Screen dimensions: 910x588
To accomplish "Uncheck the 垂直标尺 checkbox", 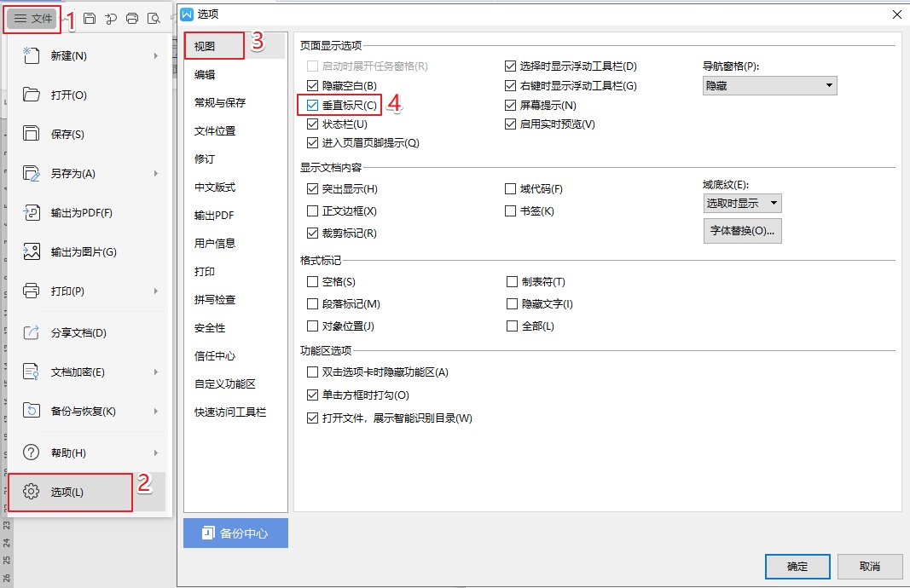I will tap(313, 105).
